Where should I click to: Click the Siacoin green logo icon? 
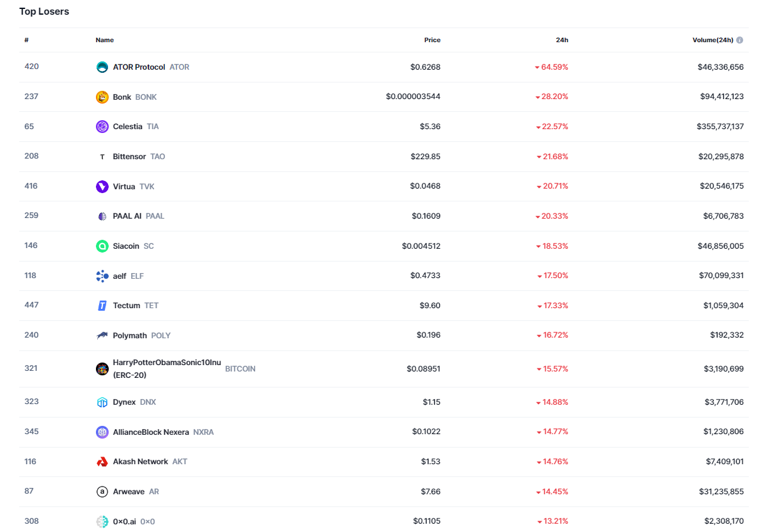pyautogui.click(x=102, y=246)
